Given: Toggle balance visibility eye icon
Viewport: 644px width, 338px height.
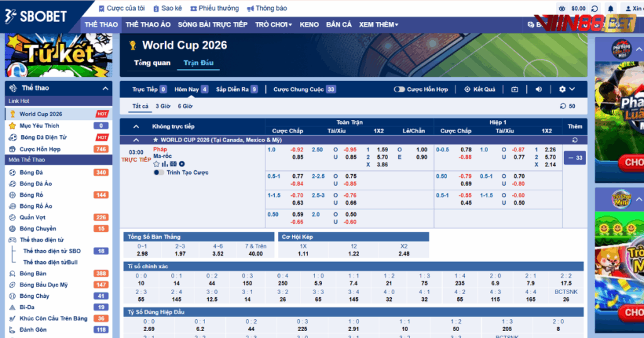Looking at the screenshot, I should (x=562, y=9).
